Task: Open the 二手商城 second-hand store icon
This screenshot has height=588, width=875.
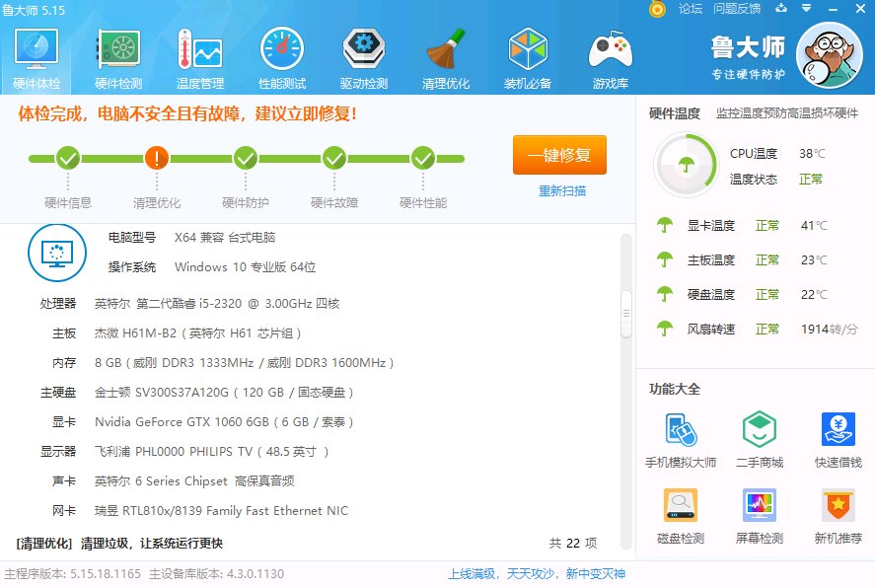Action: click(x=760, y=429)
